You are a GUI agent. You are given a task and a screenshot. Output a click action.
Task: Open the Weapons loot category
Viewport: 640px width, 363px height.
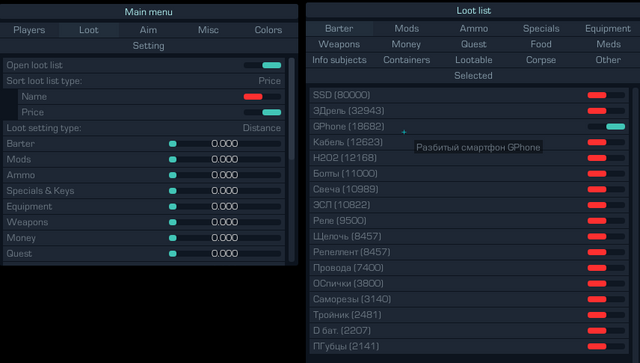tap(339, 44)
